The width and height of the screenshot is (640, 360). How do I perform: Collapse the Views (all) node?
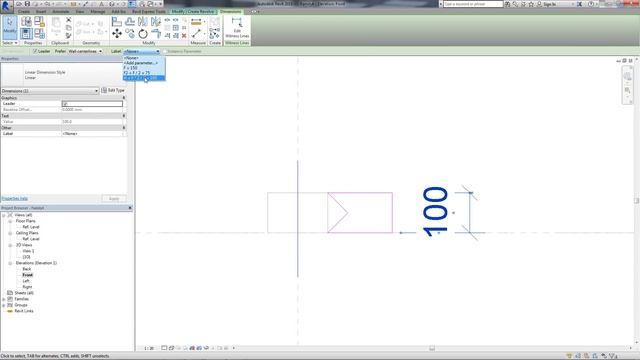[4, 215]
